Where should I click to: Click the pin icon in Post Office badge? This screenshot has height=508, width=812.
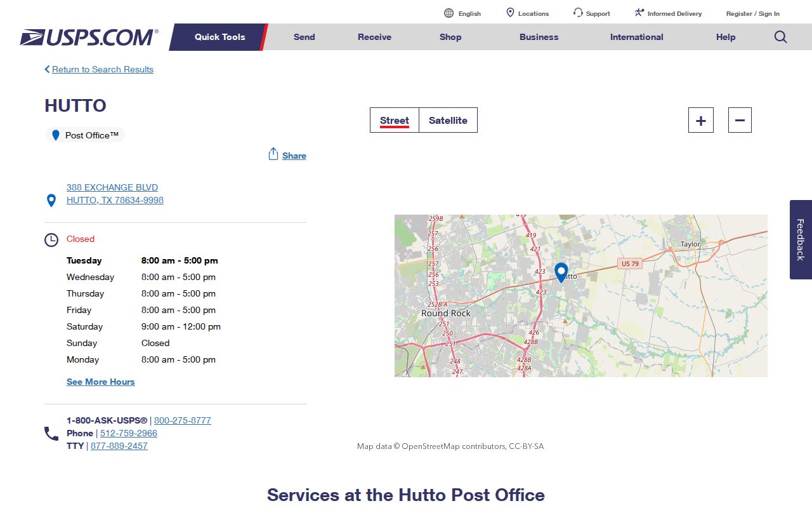56,135
